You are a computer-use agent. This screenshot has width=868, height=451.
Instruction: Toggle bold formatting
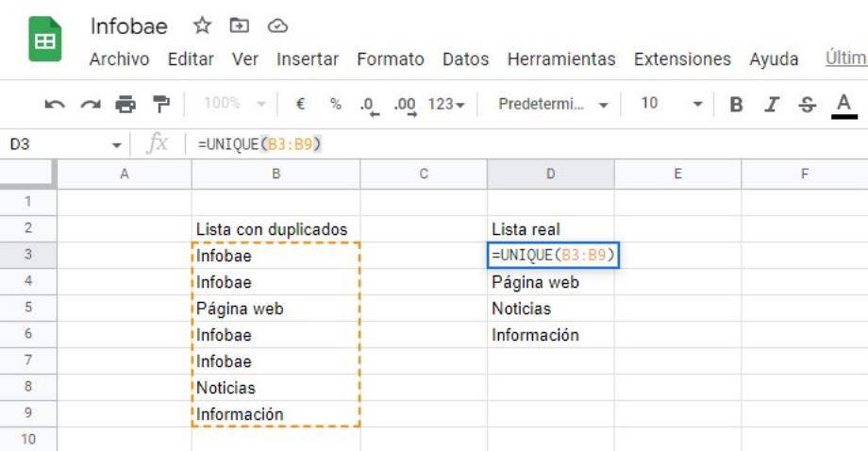point(736,104)
